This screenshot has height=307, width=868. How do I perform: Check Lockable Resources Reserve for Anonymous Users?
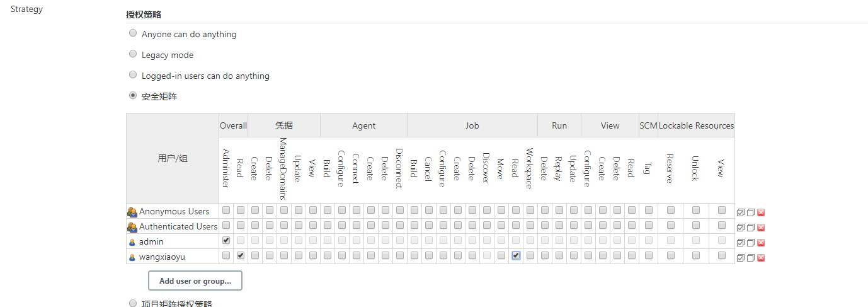coord(671,210)
